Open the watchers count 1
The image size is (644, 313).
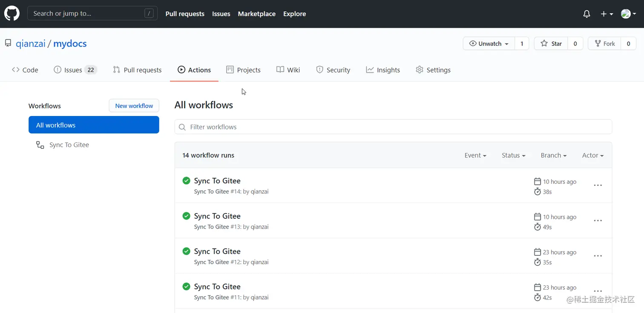point(522,43)
